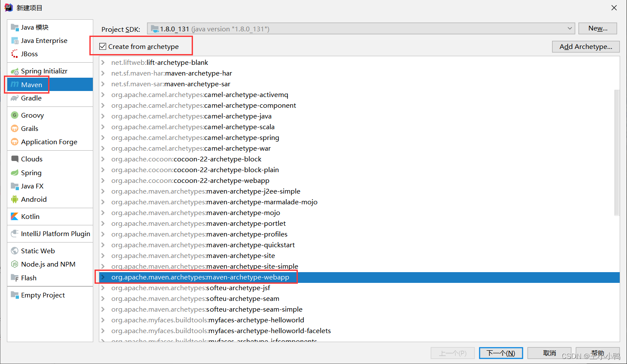Viewport: 627px width, 364px height.
Task: Click the Groovy green circle icon
Action: [15, 115]
